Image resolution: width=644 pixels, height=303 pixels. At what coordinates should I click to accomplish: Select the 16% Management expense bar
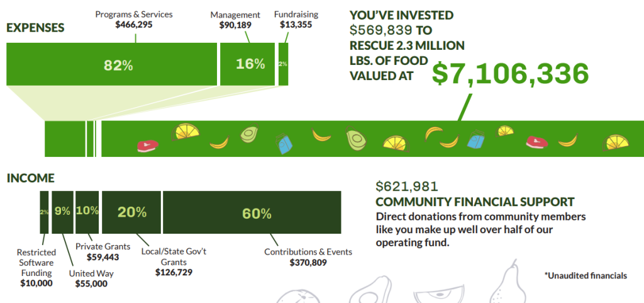pyautogui.click(x=247, y=64)
